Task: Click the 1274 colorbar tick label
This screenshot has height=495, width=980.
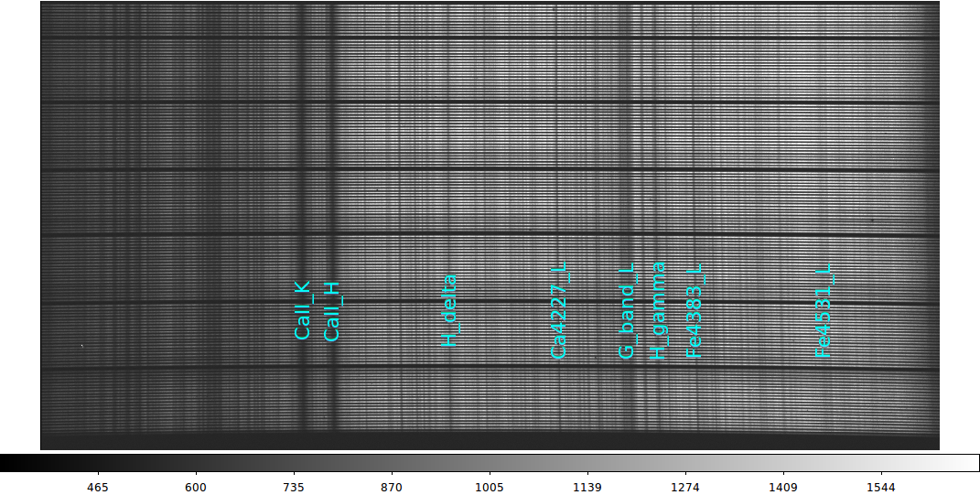Action: pyautogui.click(x=685, y=488)
